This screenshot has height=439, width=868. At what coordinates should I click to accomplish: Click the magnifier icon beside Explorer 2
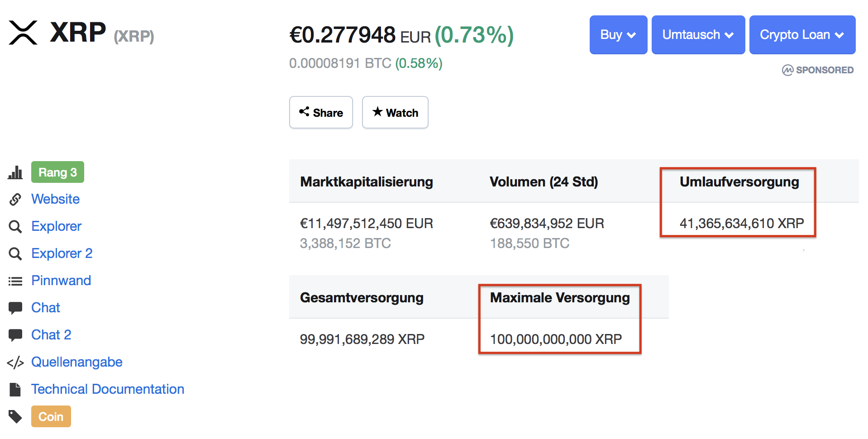click(x=15, y=253)
